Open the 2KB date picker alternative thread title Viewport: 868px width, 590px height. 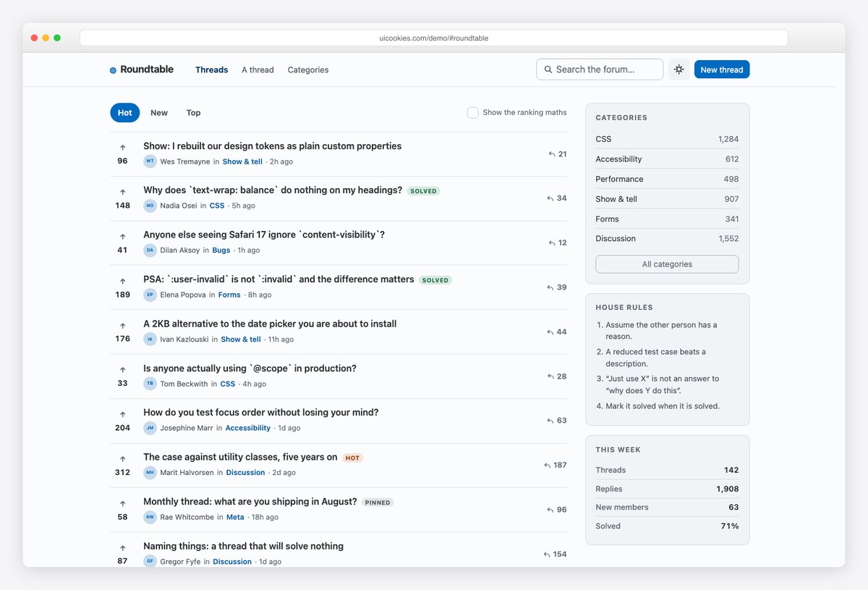(x=270, y=324)
